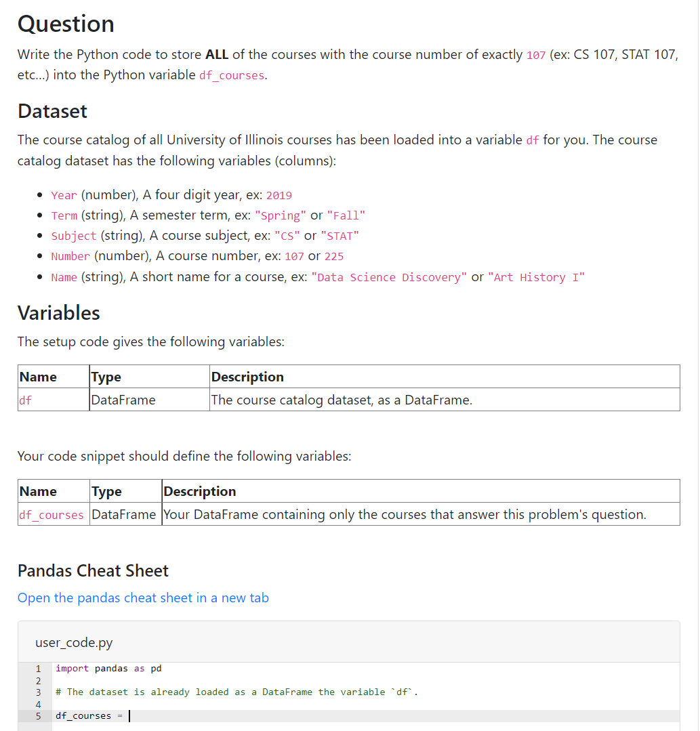
Task: Click the Pandas Cheat Sheet heading
Action: [x=93, y=570]
